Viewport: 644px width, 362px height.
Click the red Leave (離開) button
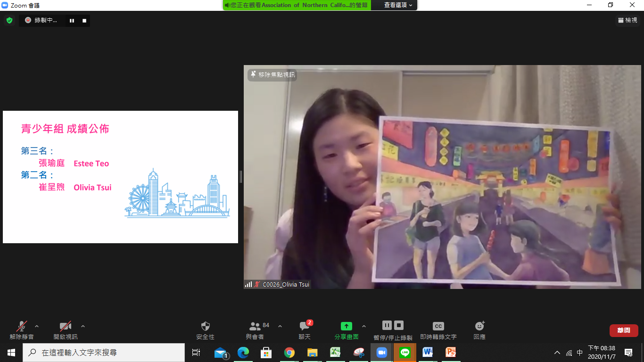pyautogui.click(x=623, y=330)
